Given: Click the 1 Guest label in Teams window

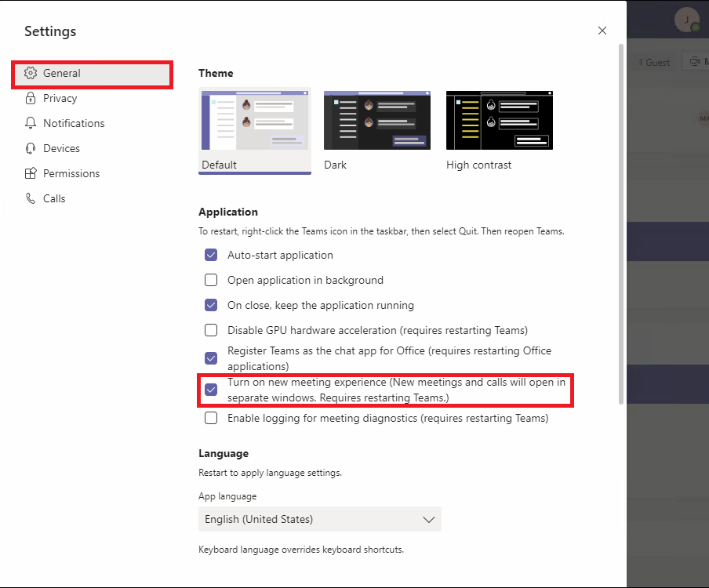Looking at the screenshot, I should 654,63.
